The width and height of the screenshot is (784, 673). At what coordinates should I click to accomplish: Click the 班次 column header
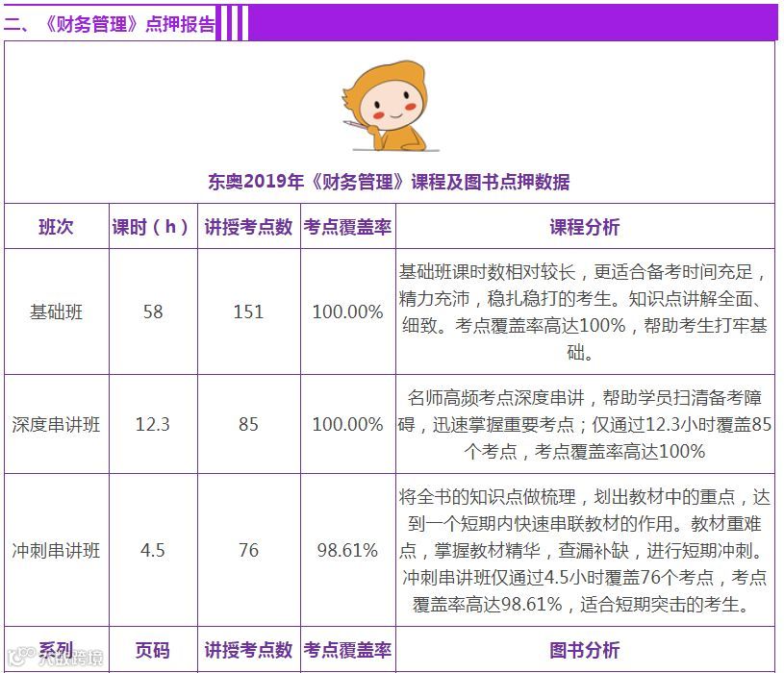(x=56, y=227)
